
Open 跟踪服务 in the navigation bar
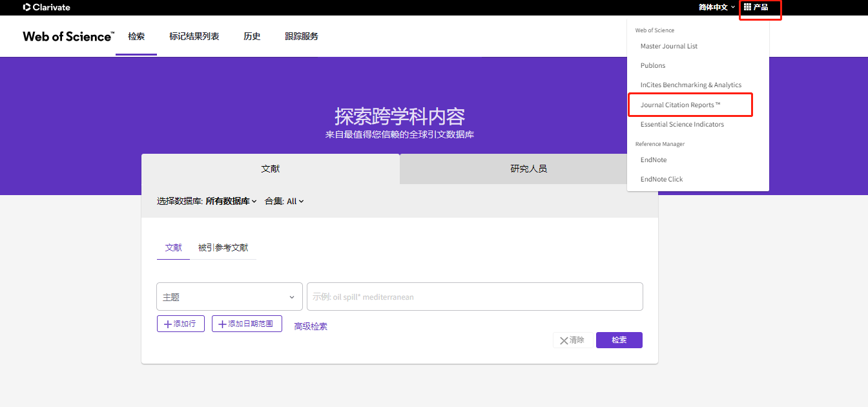pos(302,36)
